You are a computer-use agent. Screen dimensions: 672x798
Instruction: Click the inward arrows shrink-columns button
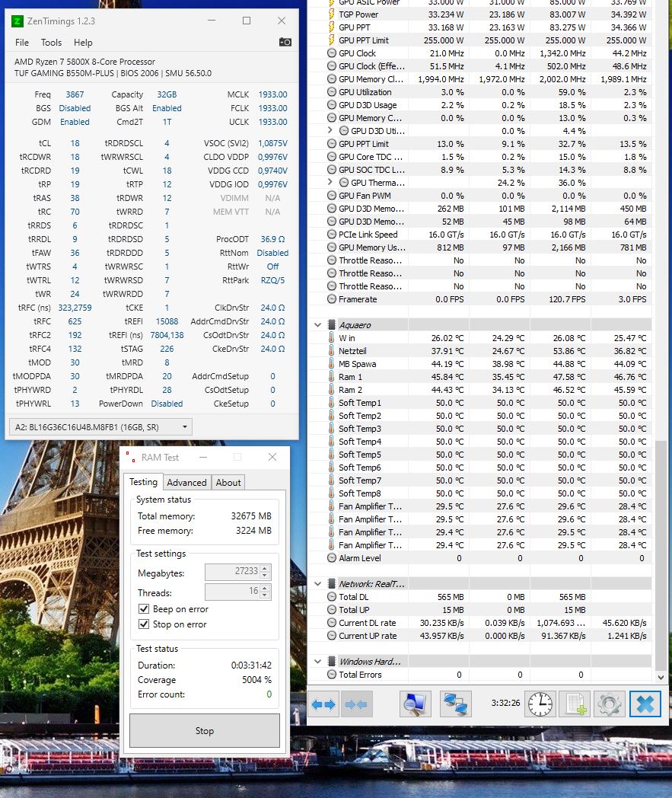tap(356, 704)
